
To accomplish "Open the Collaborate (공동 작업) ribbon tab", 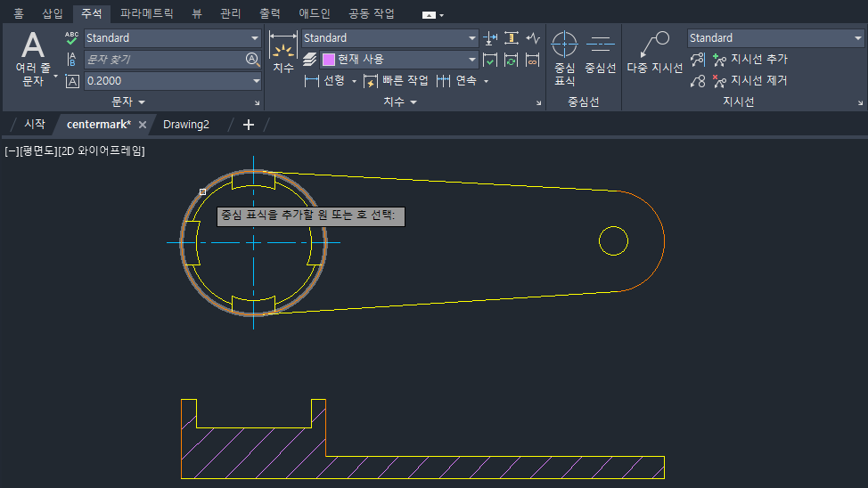I will point(372,14).
